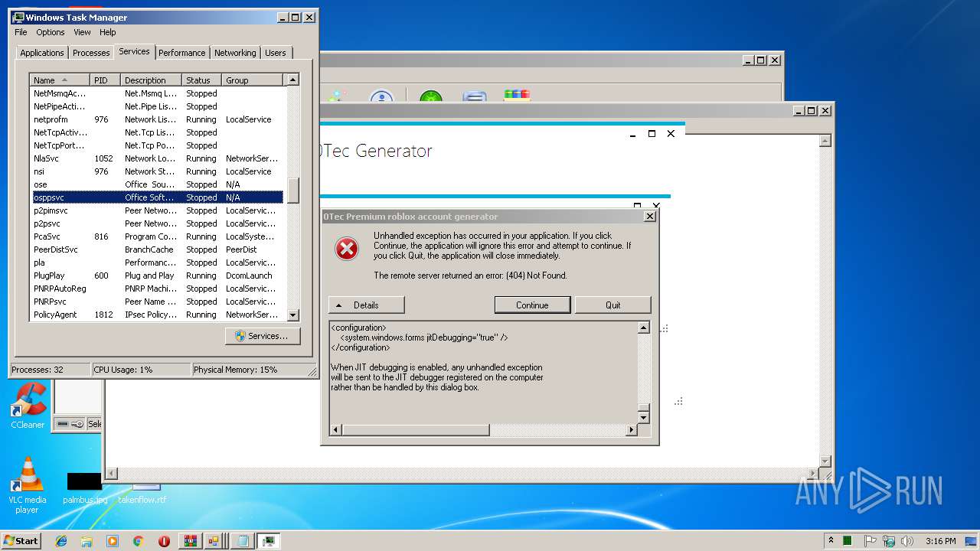Select the netprofm service row

coord(158,119)
